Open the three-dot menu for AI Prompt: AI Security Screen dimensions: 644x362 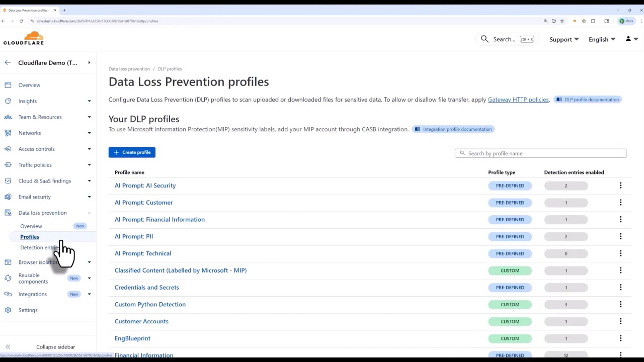tap(620, 186)
